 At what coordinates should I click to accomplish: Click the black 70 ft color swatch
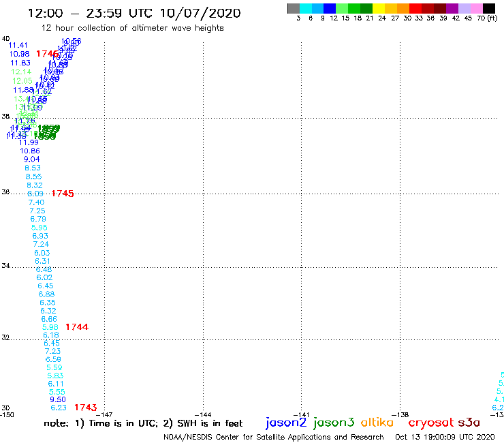(x=489, y=8)
